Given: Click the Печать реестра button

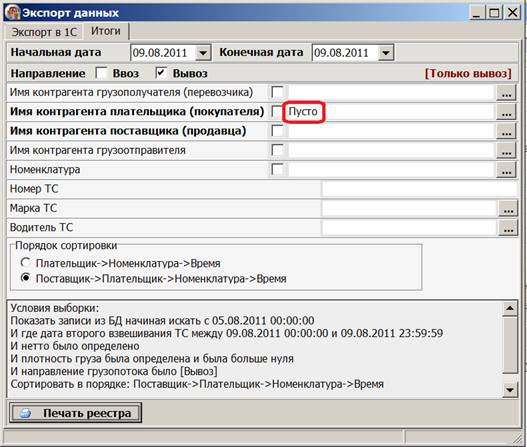Looking at the screenshot, I should [75, 413].
